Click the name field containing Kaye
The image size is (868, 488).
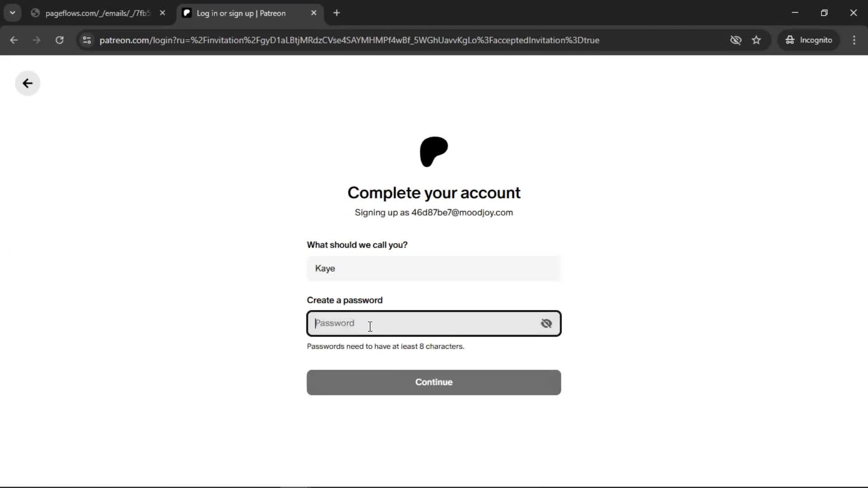434,268
